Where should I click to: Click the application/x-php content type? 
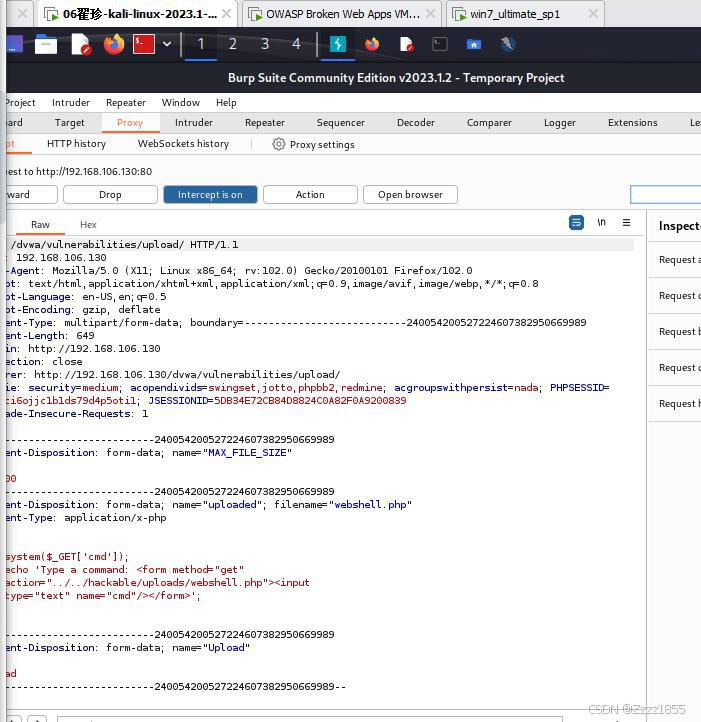click(115, 518)
